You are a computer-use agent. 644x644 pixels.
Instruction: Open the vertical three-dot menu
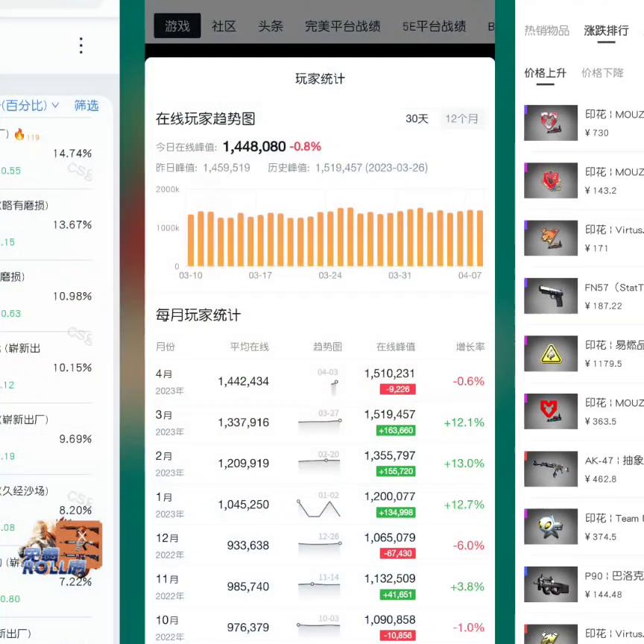tap(80, 46)
